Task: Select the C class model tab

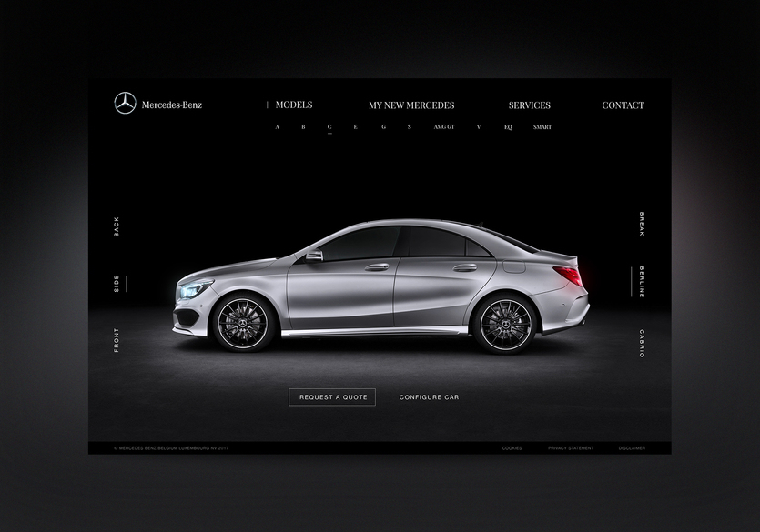Action: [329, 126]
